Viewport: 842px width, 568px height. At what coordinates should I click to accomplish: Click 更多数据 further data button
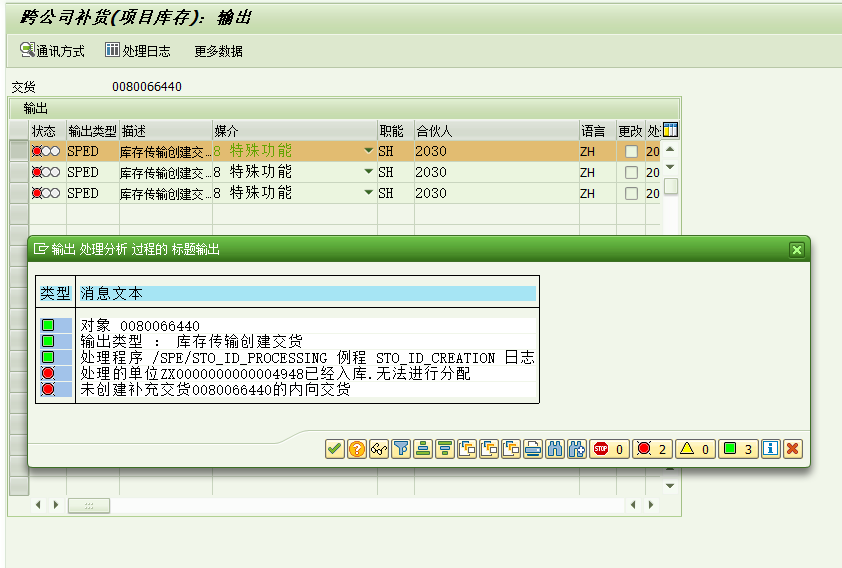tap(218, 51)
